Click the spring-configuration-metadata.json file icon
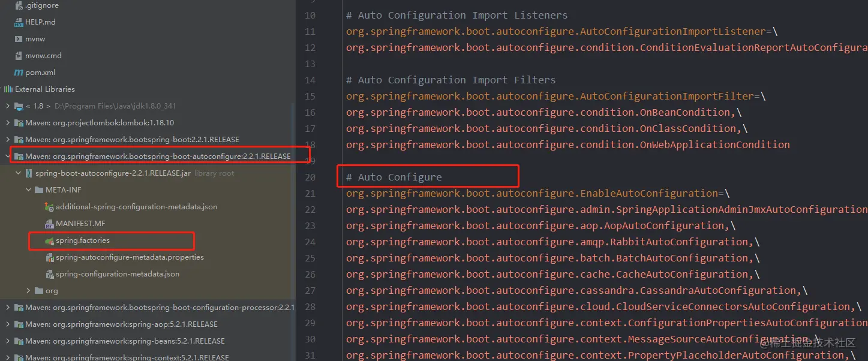Screen dimensions: 868x361 click(x=50, y=274)
